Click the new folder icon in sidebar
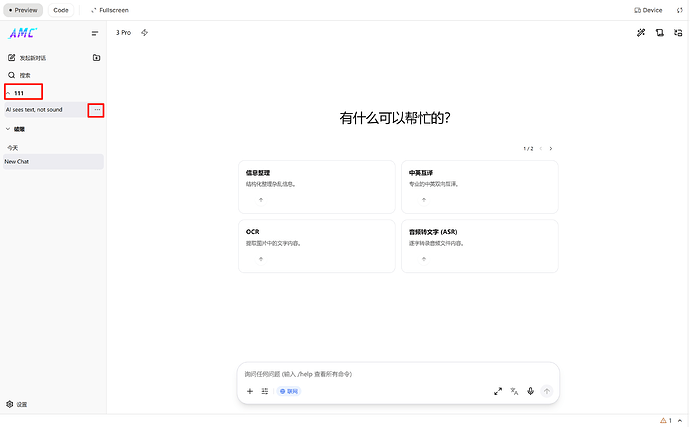The image size is (690, 427). pyautogui.click(x=96, y=58)
